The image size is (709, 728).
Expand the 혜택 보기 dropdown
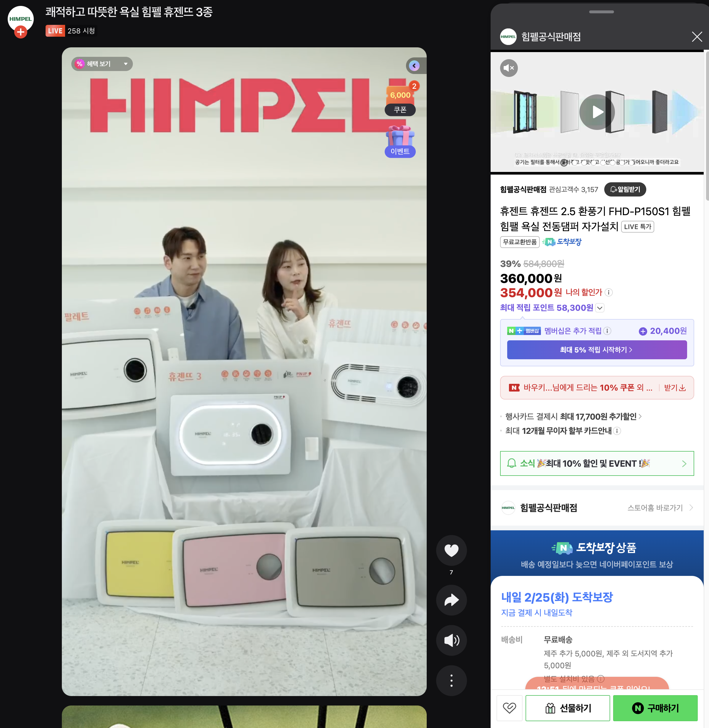point(102,64)
